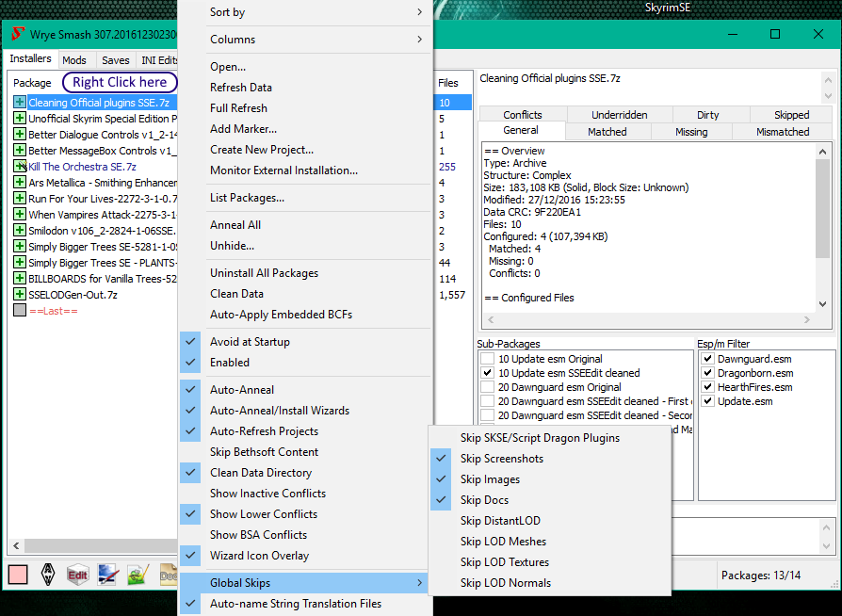The height and width of the screenshot is (616, 842).
Task: Check the 10 Update esm Original sub-package
Action: click(x=487, y=359)
